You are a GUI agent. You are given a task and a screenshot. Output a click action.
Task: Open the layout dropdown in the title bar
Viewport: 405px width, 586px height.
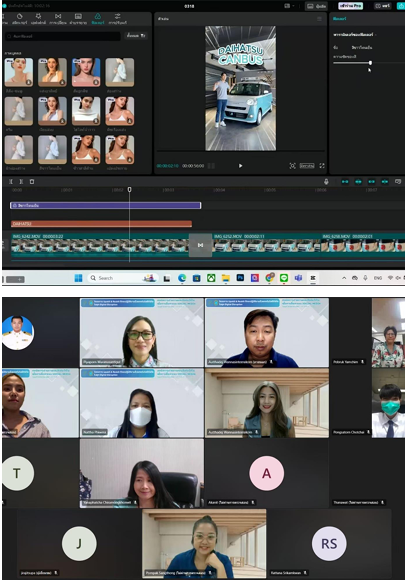[289, 6]
